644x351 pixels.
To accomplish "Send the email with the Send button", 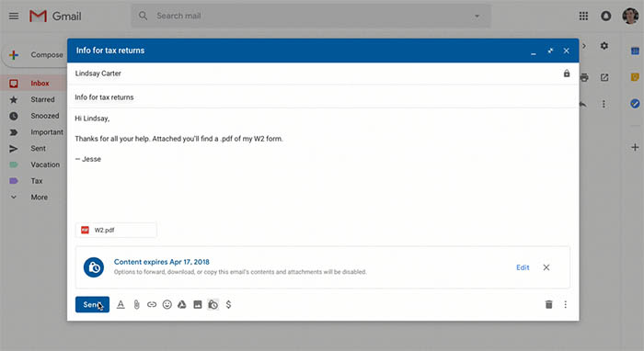I will pyautogui.click(x=92, y=305).
